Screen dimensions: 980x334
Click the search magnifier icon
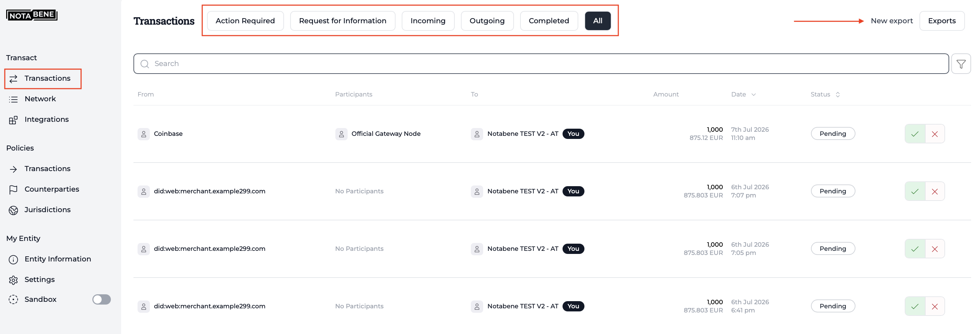click(x=144, y=64)
